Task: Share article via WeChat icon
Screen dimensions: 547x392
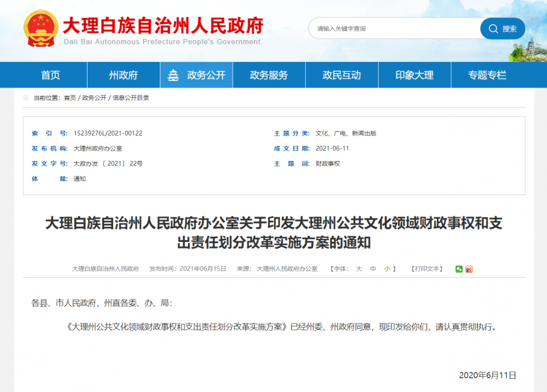Action: click(459, 269)
